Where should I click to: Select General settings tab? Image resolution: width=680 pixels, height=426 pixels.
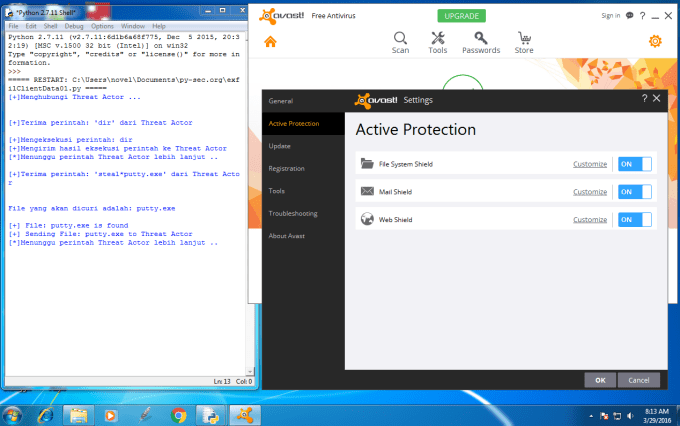click(303, 101)
